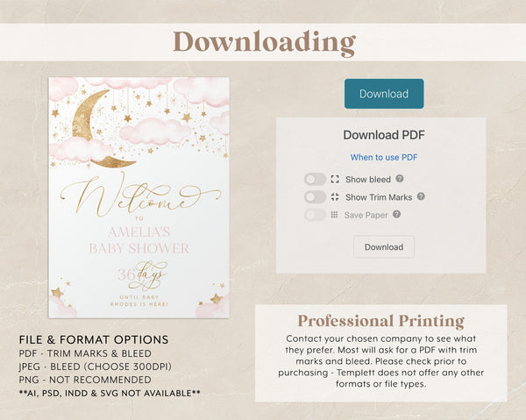The height and width of the screenshot is (420, 526).
Task: Click the white Download button in PDF panel
Action: (x=384, y=246)
